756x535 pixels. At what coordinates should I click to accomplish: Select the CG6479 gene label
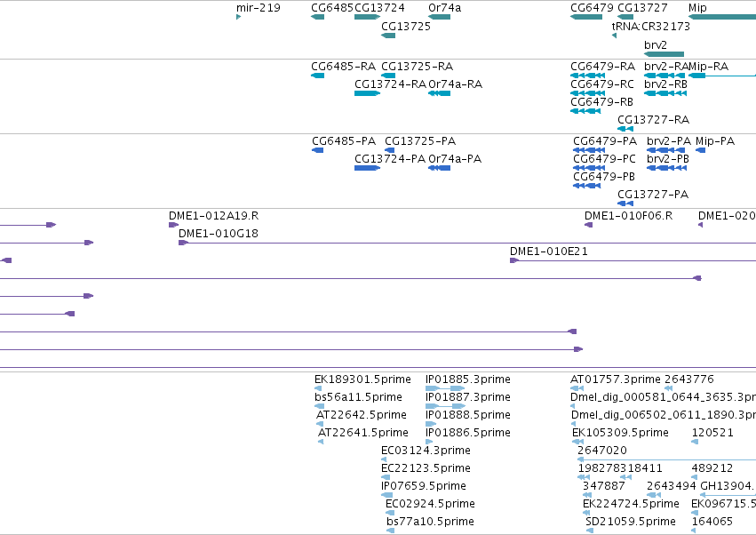point(592,8)
